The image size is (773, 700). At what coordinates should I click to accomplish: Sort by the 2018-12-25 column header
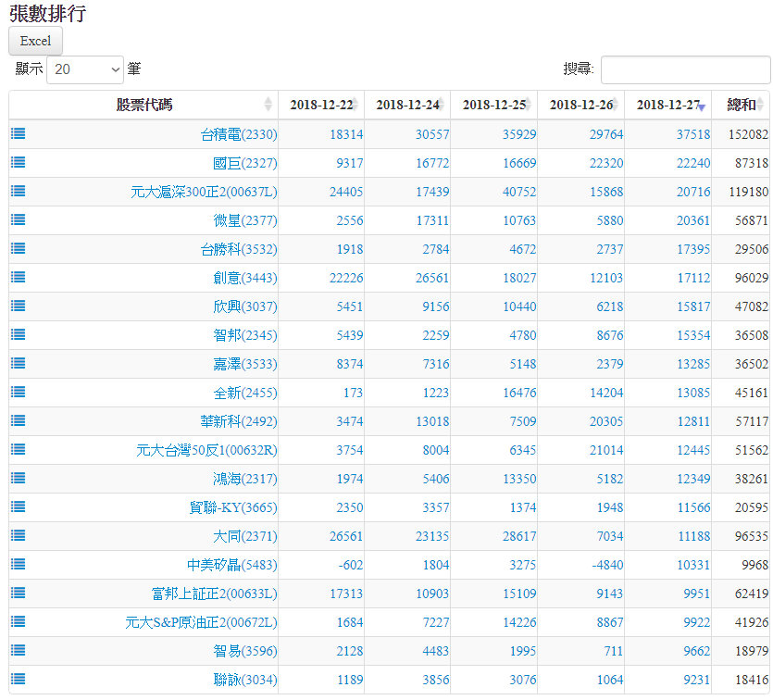pyautogui.click(x=493, y=105)
